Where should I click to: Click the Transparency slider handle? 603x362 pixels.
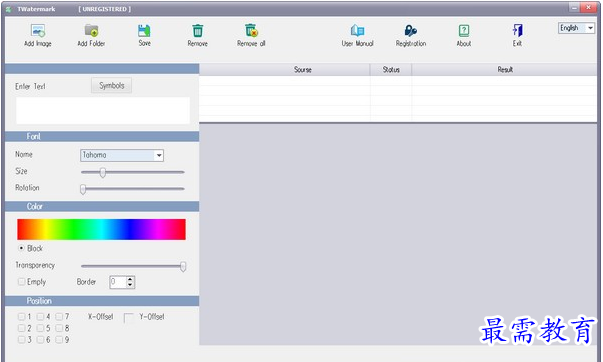pos(183,266)
